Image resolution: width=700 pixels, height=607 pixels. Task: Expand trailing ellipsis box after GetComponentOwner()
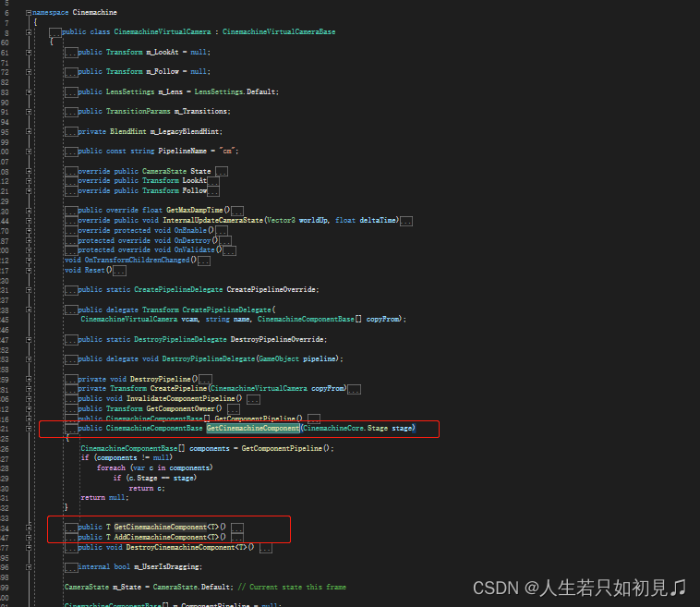tap(233, 409)
